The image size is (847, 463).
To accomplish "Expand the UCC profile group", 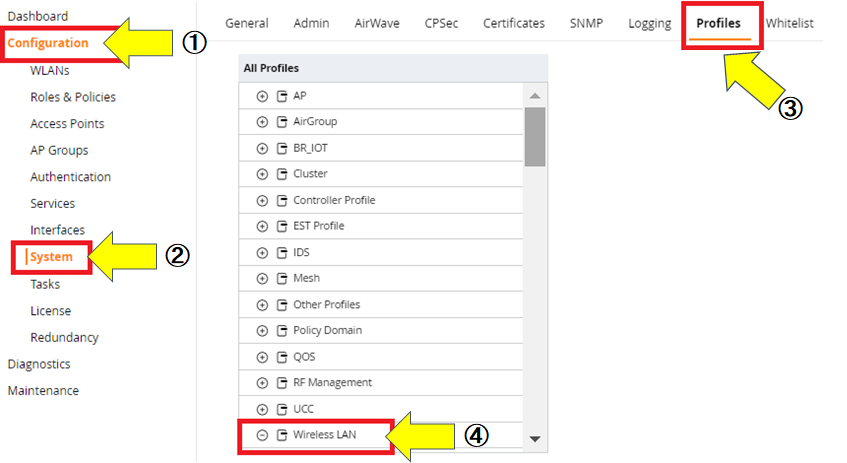I will point(262,410).
